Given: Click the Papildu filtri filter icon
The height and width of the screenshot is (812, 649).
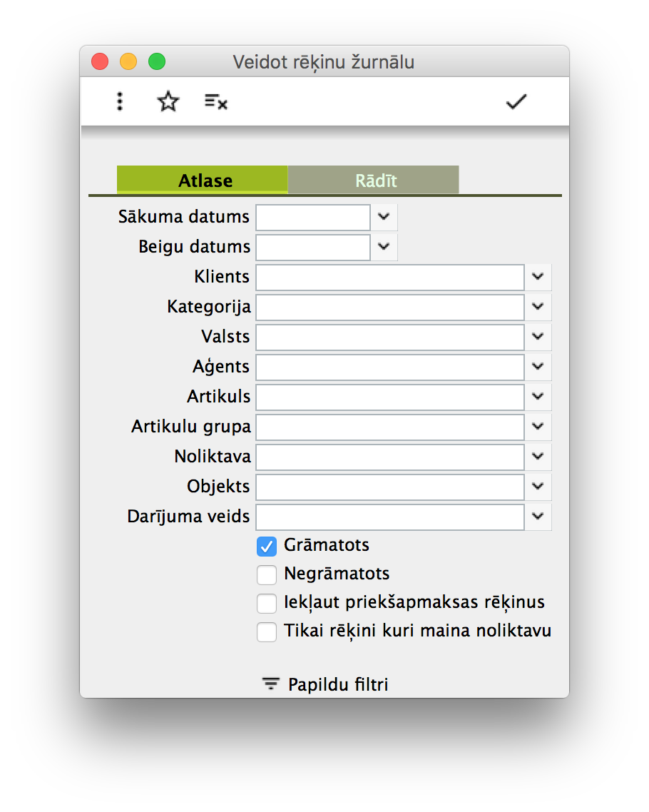Looking at the screenshot, I should point(270,684).
